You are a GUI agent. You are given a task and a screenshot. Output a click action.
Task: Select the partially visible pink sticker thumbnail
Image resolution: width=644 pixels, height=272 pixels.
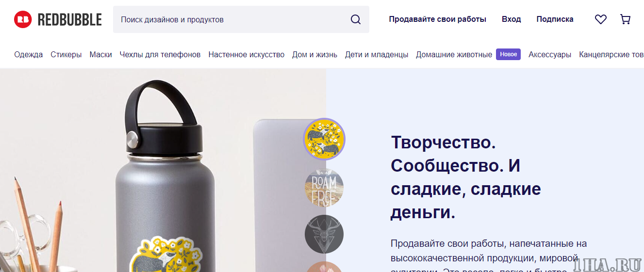[x=324, y=267]
